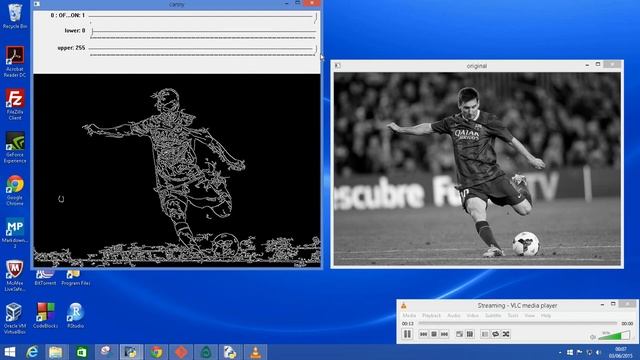Image resolution: width=640 pixels, height=360 pixels.
Task: Toggle loop mode in VLC
Action: point(495,334)
